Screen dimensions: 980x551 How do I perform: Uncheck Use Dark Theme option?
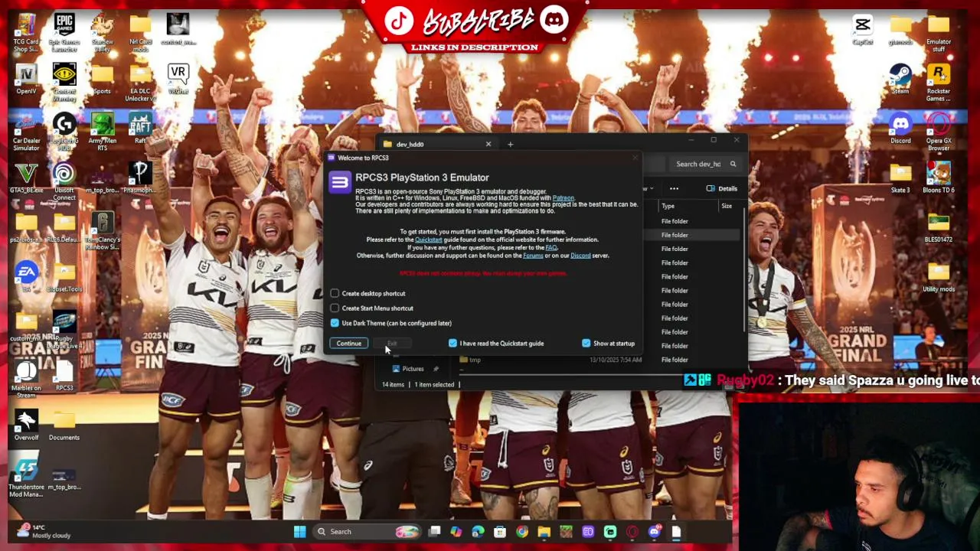[335, 323]
